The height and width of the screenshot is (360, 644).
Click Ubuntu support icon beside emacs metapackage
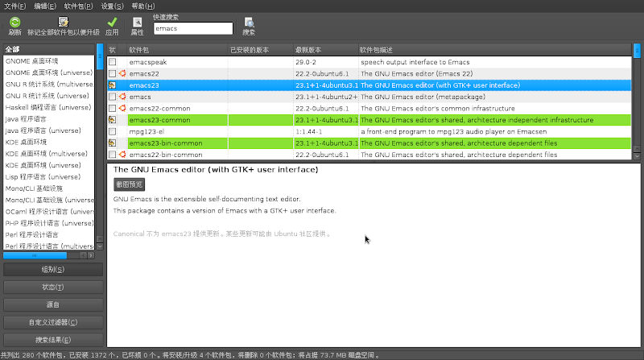click(122, 97)
